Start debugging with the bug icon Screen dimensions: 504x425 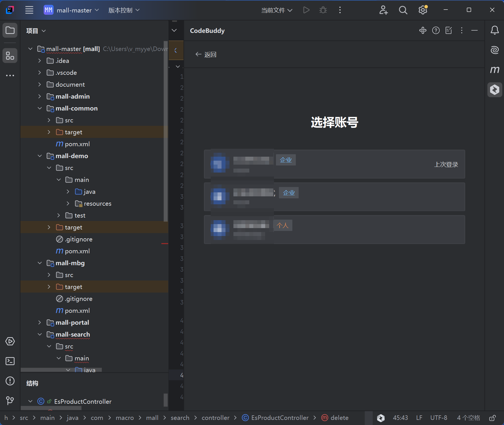coord(323,10)
